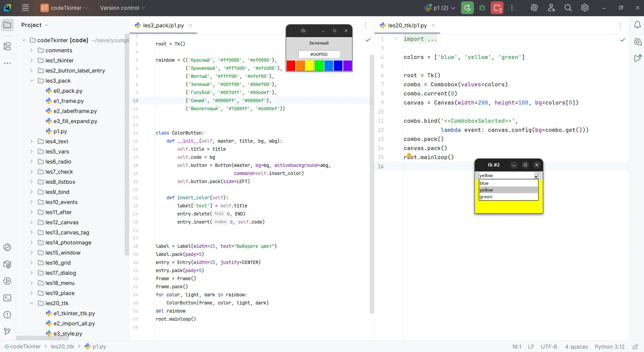644x352 pixels.
Task: Open e3_fill_expand.py in project tree
Action: [75, 121]
